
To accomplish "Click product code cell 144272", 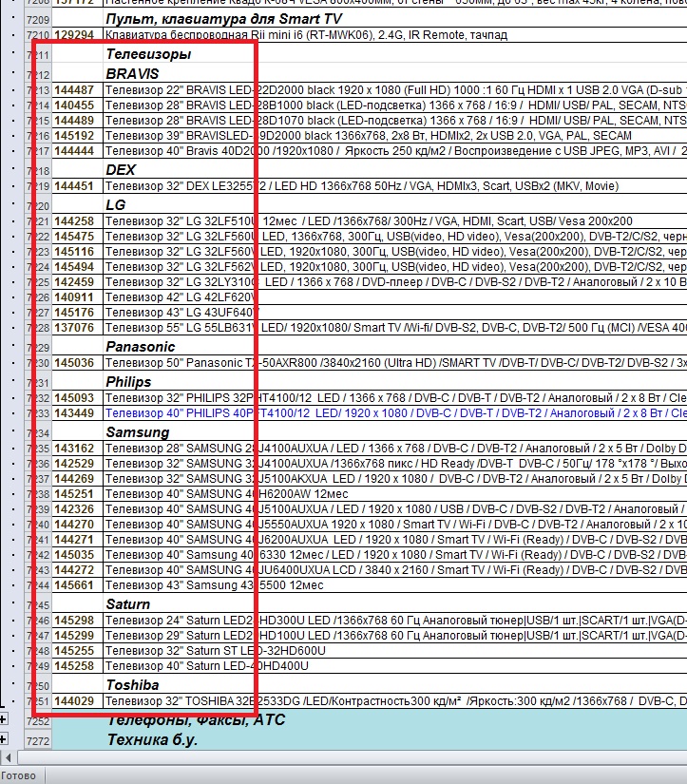I will coord(78,570).
